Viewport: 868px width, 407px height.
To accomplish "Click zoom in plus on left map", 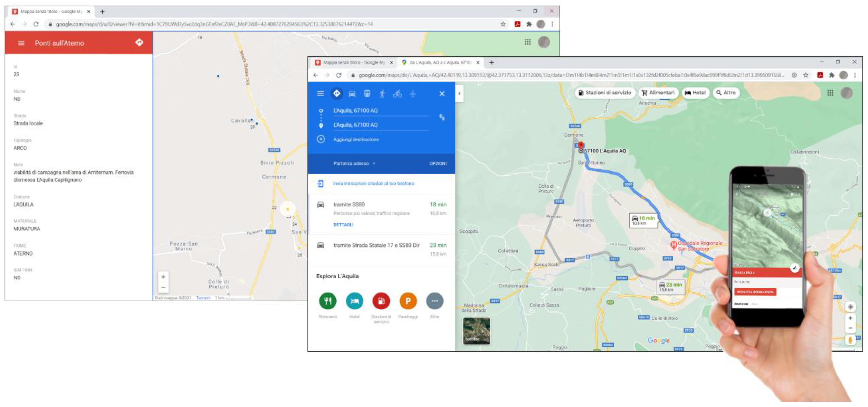I will pos(163,277).
